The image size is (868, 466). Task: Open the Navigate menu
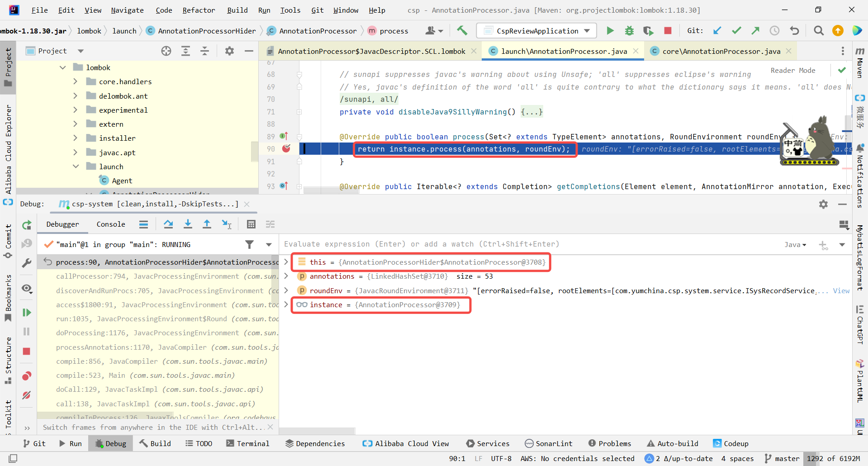(x=127, y=10)
